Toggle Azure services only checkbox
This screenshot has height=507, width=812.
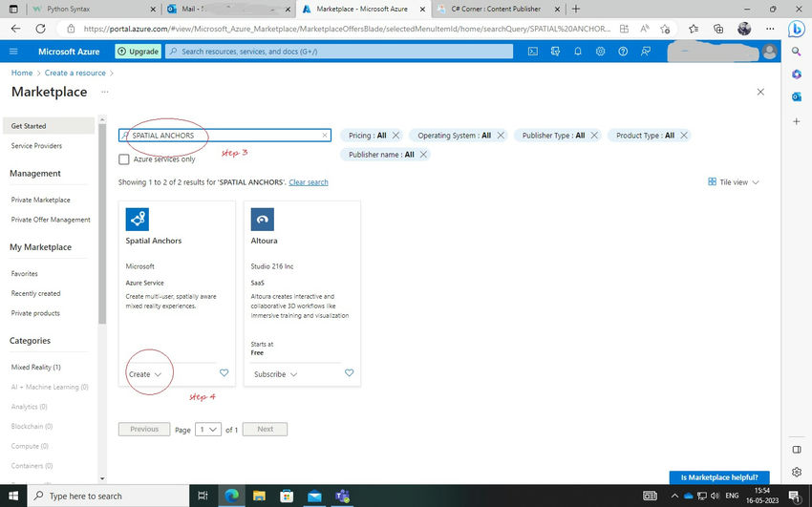click(124, 158)
